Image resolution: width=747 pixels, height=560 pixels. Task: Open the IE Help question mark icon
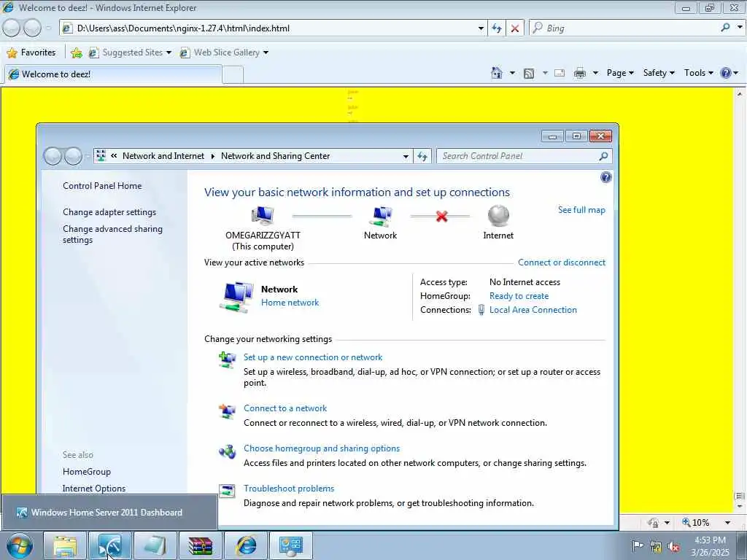726,73
